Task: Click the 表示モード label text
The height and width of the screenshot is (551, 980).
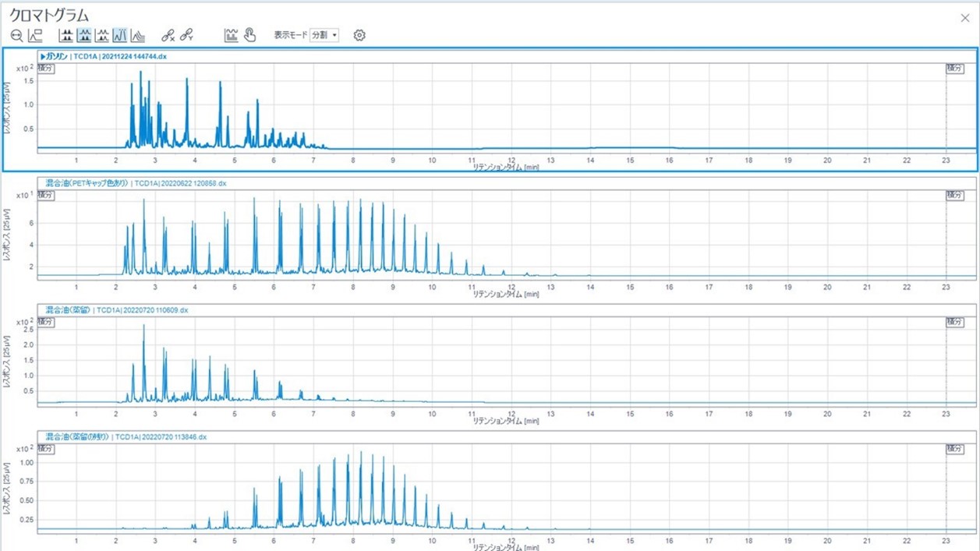Action: 290,35
